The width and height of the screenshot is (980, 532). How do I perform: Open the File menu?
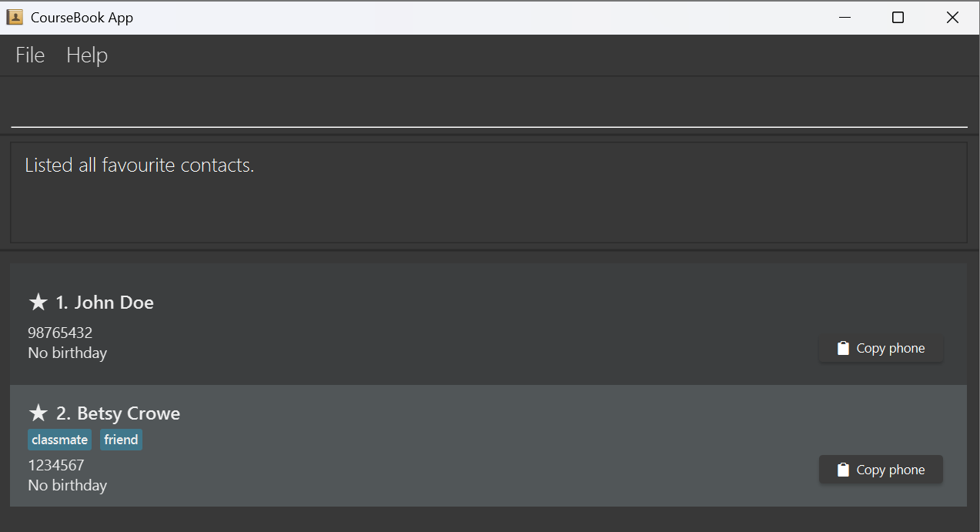[30, 55]
